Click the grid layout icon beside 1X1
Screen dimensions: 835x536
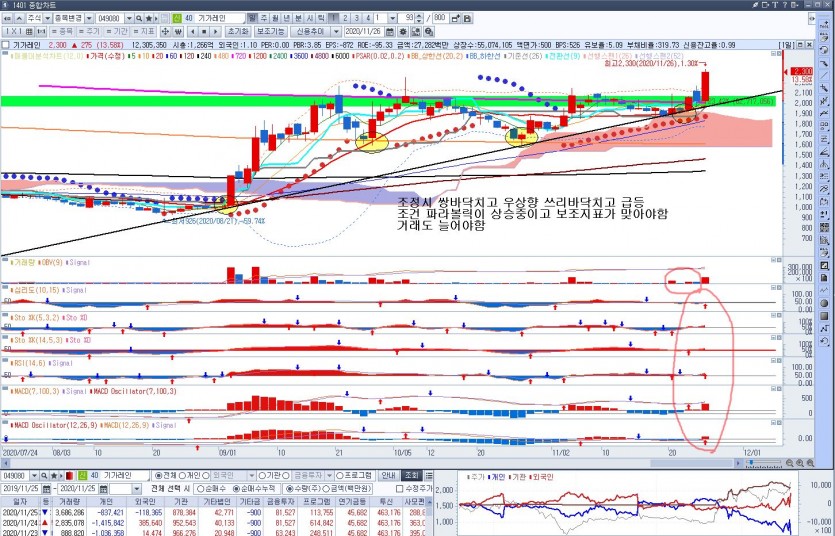click(x=30, y=32)
